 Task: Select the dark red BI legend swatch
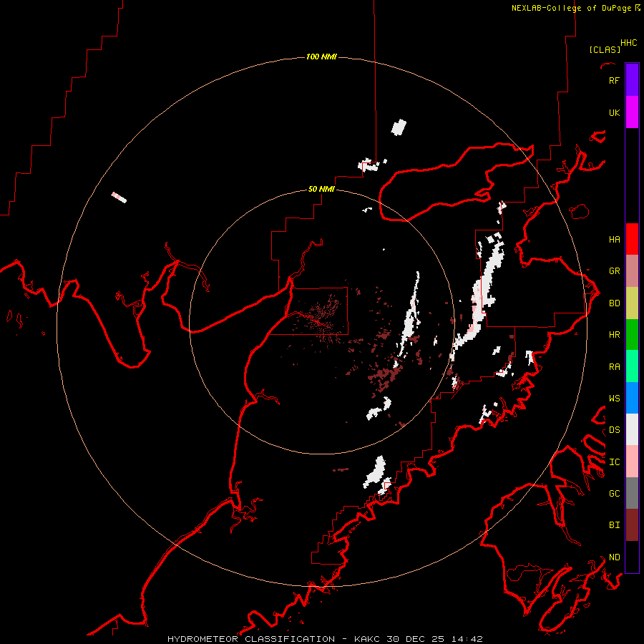tap(632, 525)
